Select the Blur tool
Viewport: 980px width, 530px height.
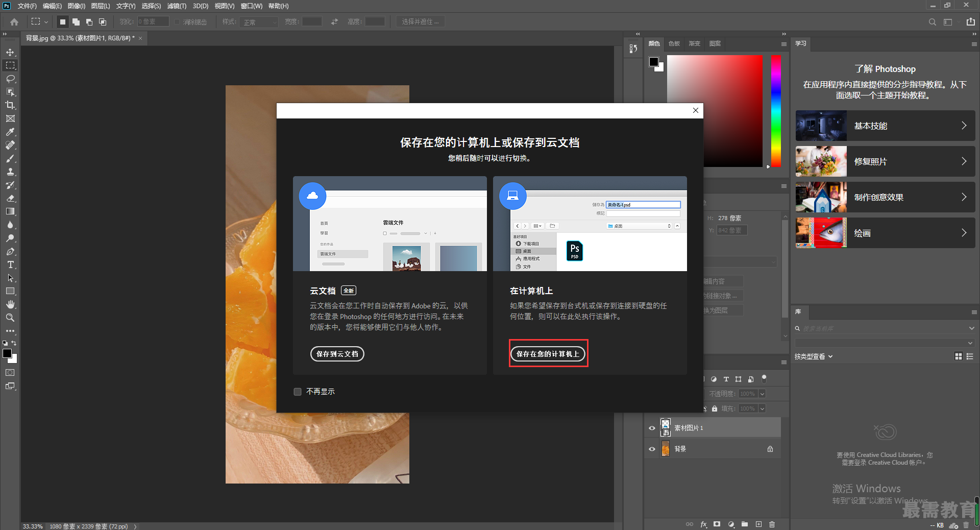click(x=10, y=225)
